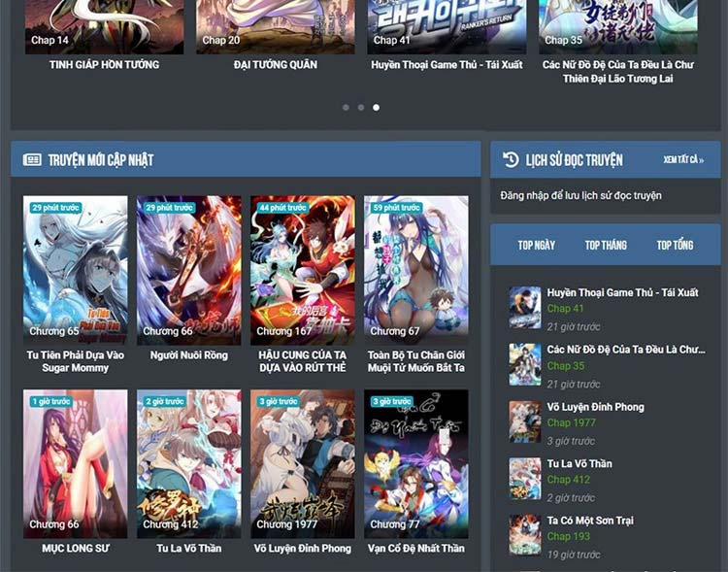
Task: Open Ta Có Một Sơn Trại ranking thumbnail
Action: click(x=525, y=534)
